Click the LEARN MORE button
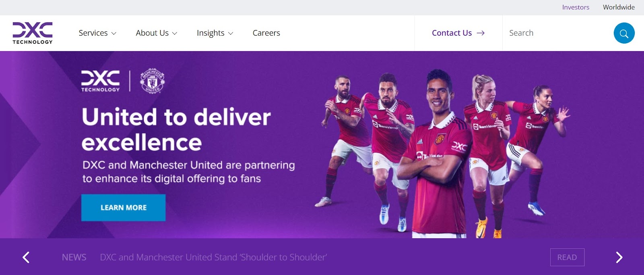The height and width of the screenshot is (275, 644). (x=124, y=208)
